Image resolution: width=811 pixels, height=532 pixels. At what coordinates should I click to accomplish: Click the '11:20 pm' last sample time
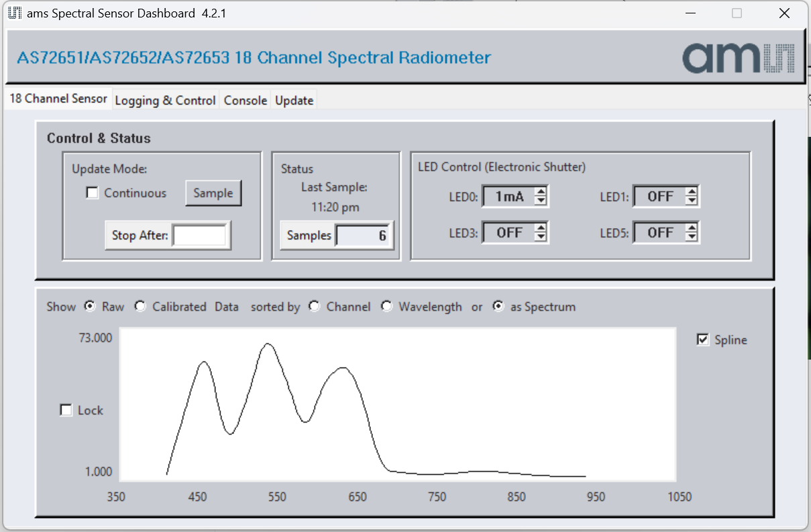(335, 207)
